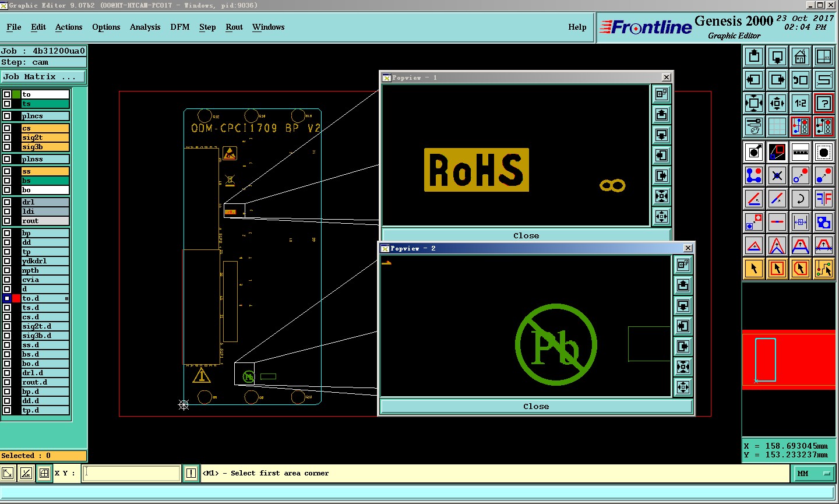Select the layer name ydkdrl

click(45, 261)
